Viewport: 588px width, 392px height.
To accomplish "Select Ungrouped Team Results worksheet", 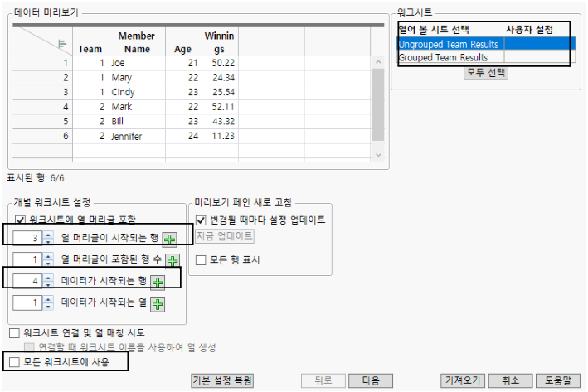I will (486, 44).
